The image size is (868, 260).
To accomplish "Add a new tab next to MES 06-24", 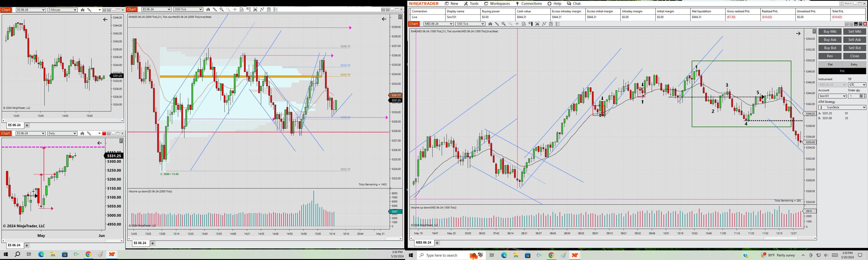I will click(x=437, y=243).
